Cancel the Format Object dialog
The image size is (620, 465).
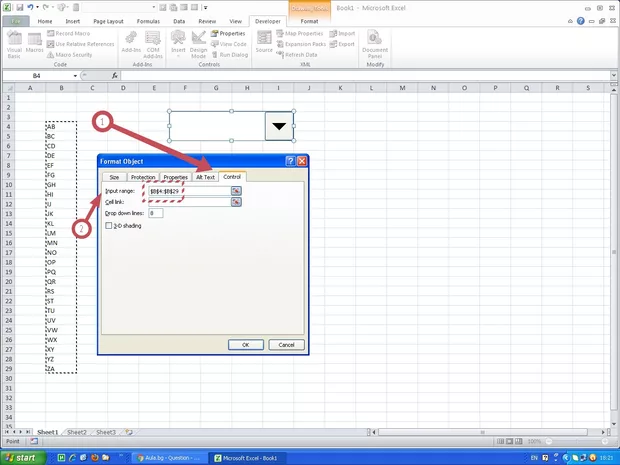pos(286,345)
